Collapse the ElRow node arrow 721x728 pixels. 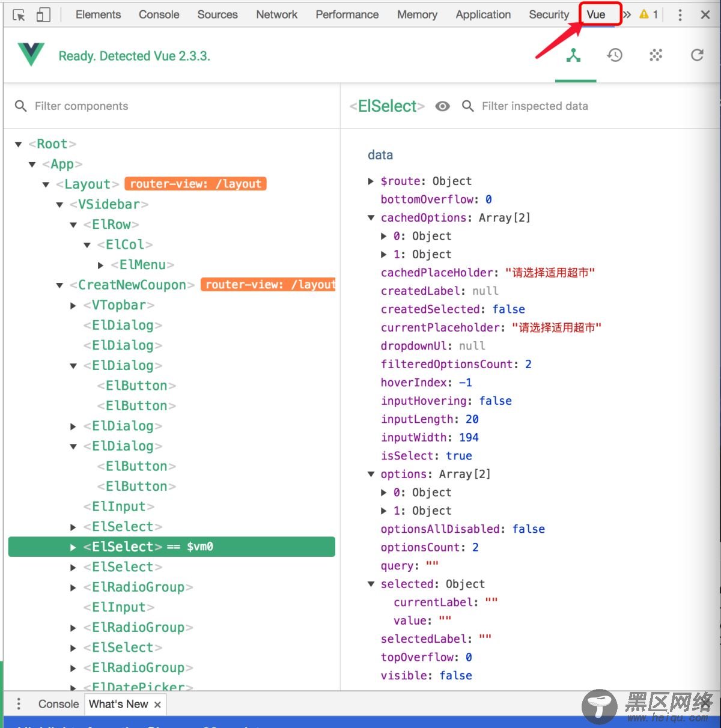[x=73, y=225]
